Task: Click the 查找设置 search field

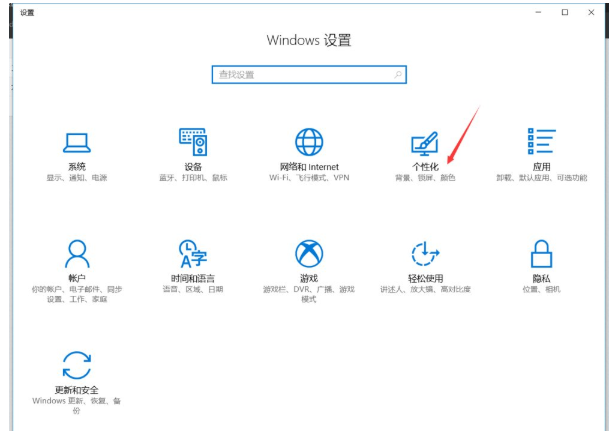Action: pyautogui.click(x=309, y=75)
